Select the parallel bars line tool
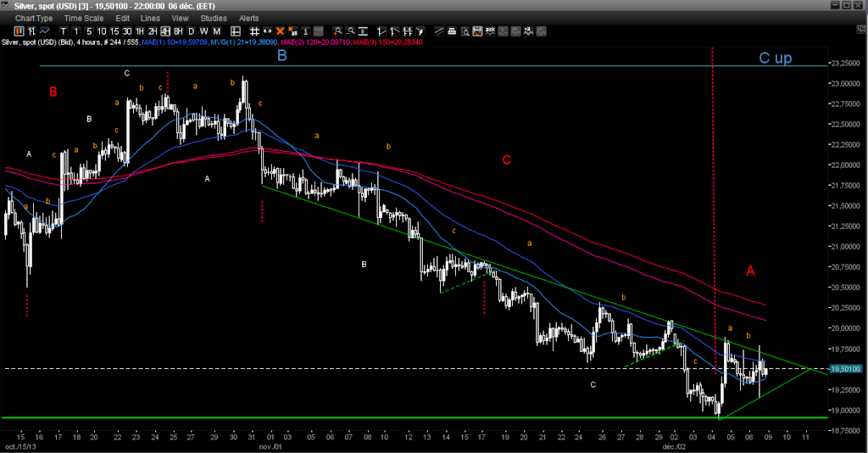Image resolution: width=868 pixels, height=453 pixels. [x=408, y=31]
